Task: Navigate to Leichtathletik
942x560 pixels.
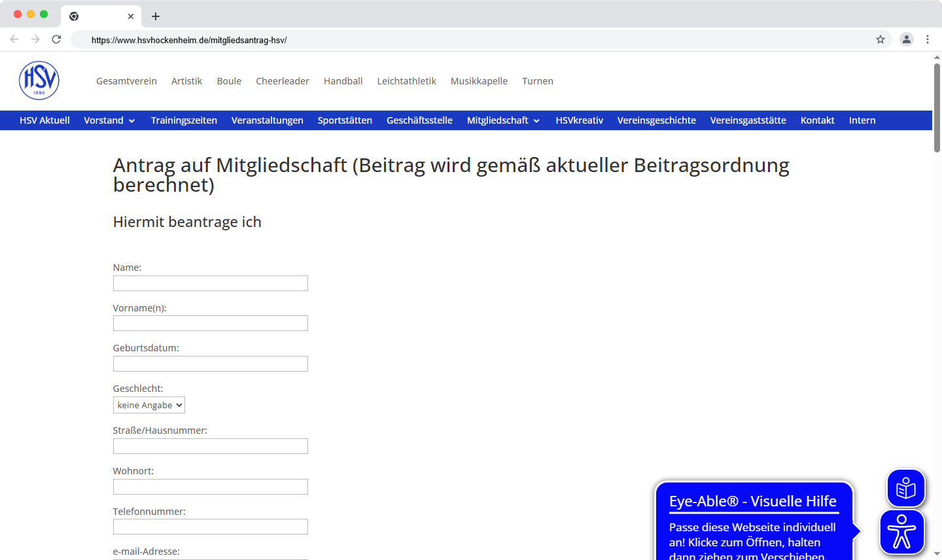Action: tap(406, 80)
